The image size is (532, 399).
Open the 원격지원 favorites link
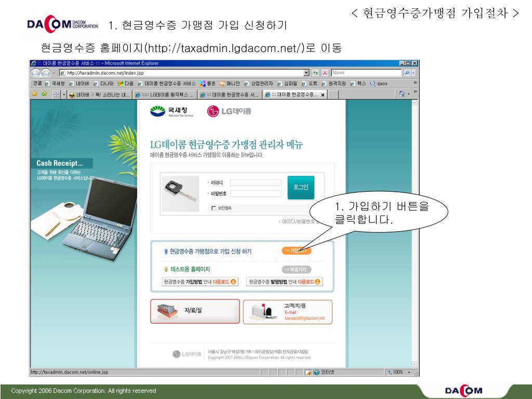click(x=334, y=84)
